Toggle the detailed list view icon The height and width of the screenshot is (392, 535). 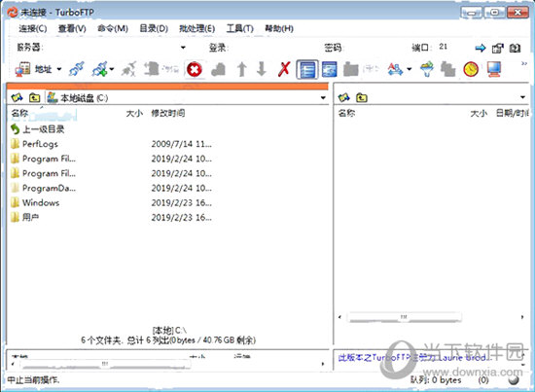click(x=307, y=70)
